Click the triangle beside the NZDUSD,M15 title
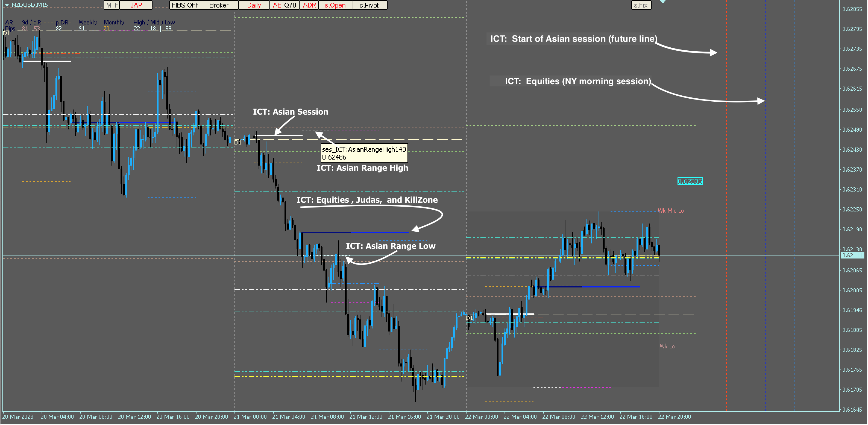The image size is (868, 425). point(7,5)
